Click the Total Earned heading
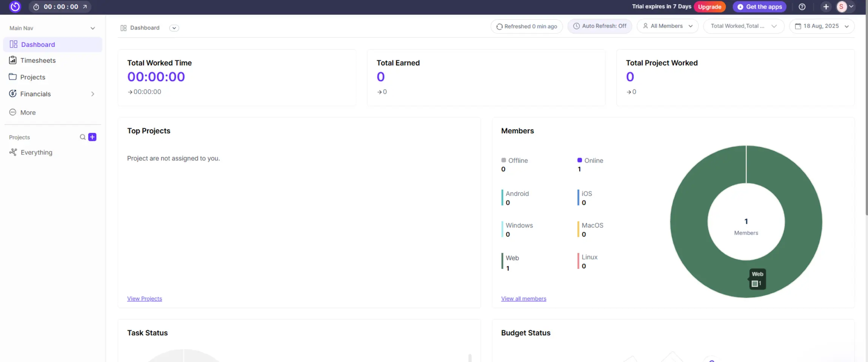The width and height of the screenshot is (868, 362). (x=398, y=63)
